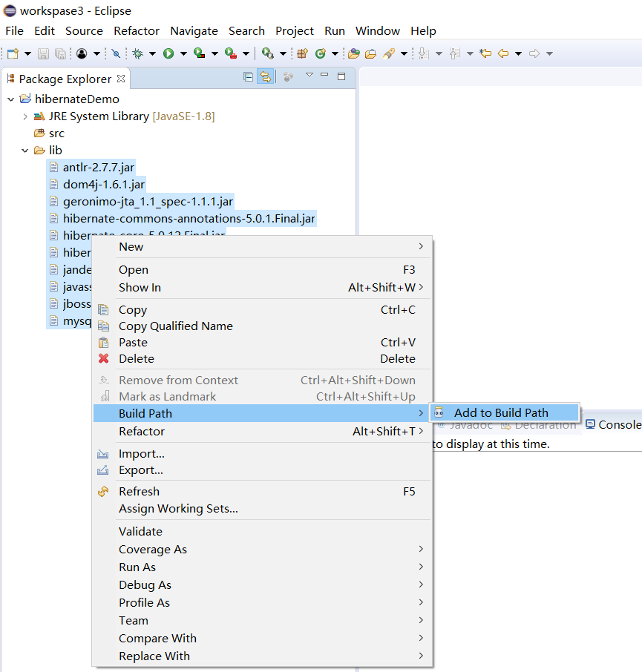Open the External Tools dropdown arrow

(x=283, y=53)
